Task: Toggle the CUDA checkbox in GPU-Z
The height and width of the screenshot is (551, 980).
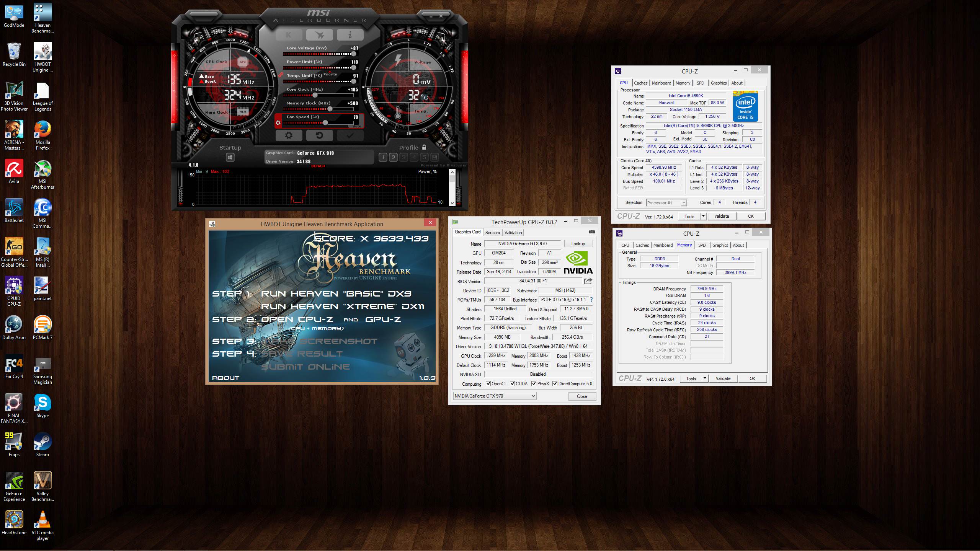Action: [x=512, y=384]
